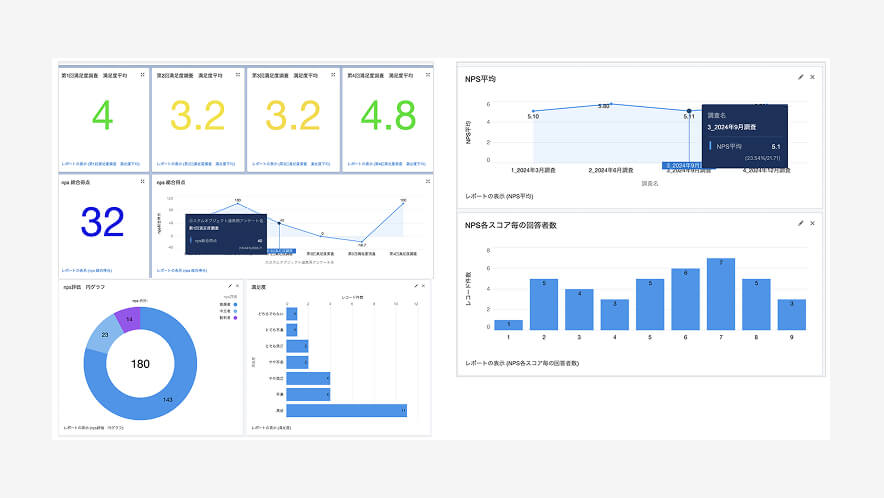The height and width of the screenshot is (498, 884).
Task: Select the 1_2024年3月調査 data point at 5.10
Action: point(534,111)
